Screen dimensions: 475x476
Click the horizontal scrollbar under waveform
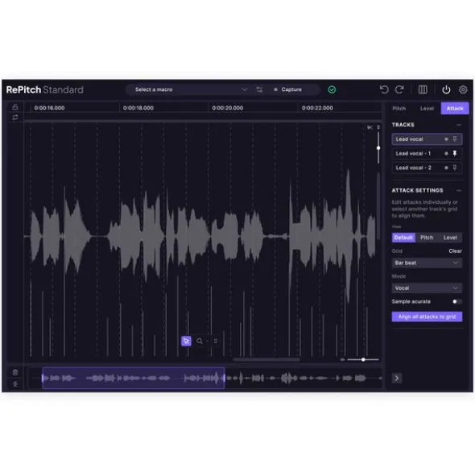point(266,360)
